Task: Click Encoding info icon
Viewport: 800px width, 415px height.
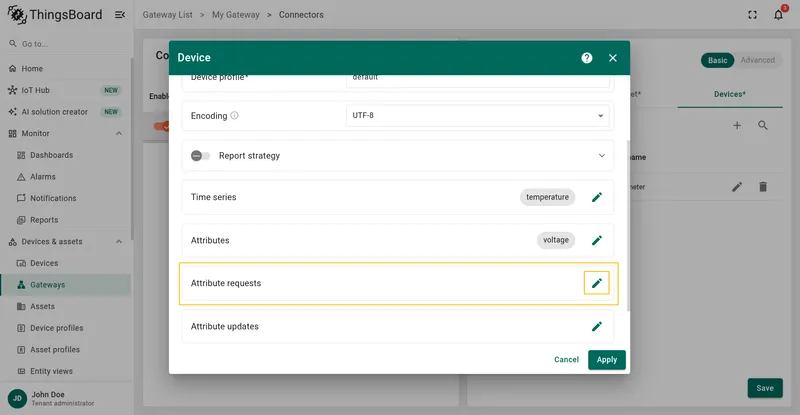Action: pos(234,115)
